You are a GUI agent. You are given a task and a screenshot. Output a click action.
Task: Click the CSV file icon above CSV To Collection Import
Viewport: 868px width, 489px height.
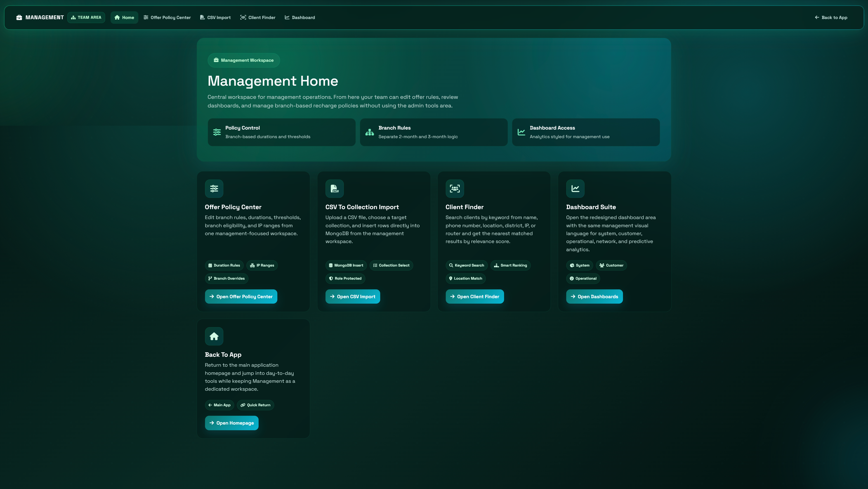[x=335, y=189]
